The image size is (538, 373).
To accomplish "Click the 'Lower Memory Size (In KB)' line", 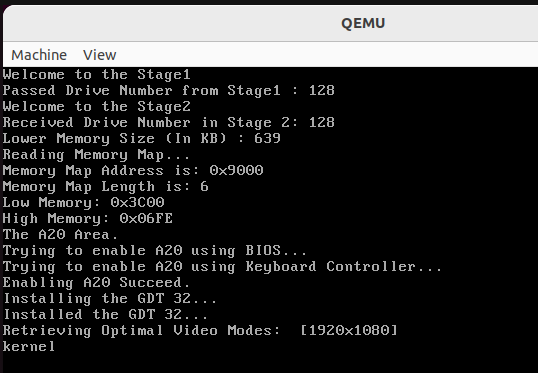I will click(141, 139).
